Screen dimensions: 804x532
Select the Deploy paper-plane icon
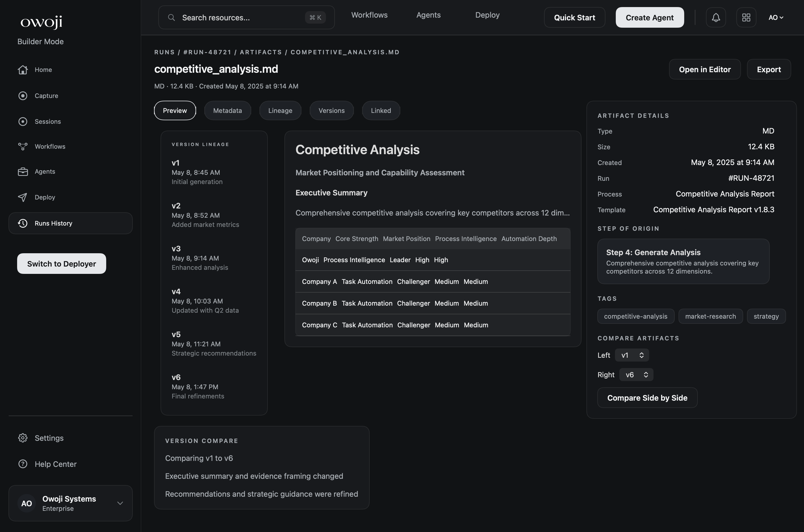pos(22,197)
